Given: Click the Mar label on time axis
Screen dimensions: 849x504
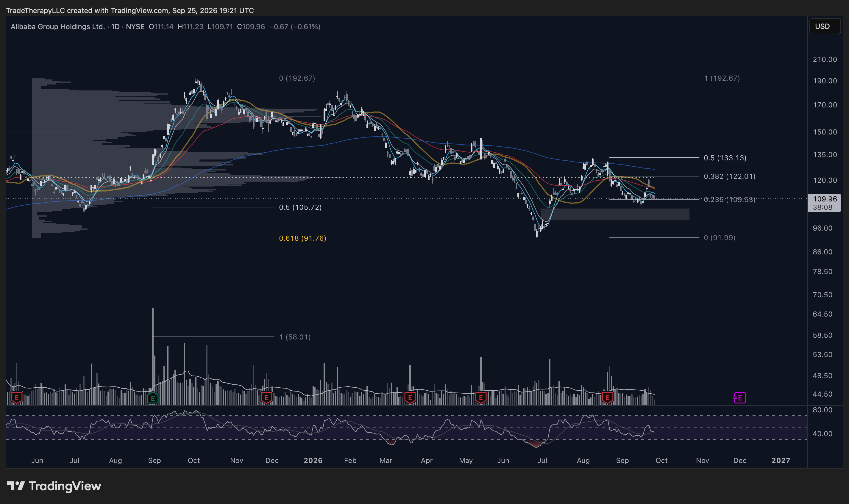Looking at the screenshot, I should 386,461.
